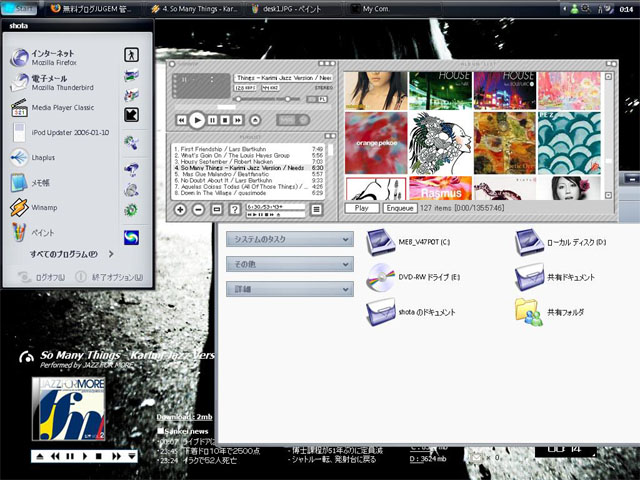Viewport: 640px width, 480px height.
Task: Launch iPod Updater 2006-01-10
Action: (x=60, y=133)
